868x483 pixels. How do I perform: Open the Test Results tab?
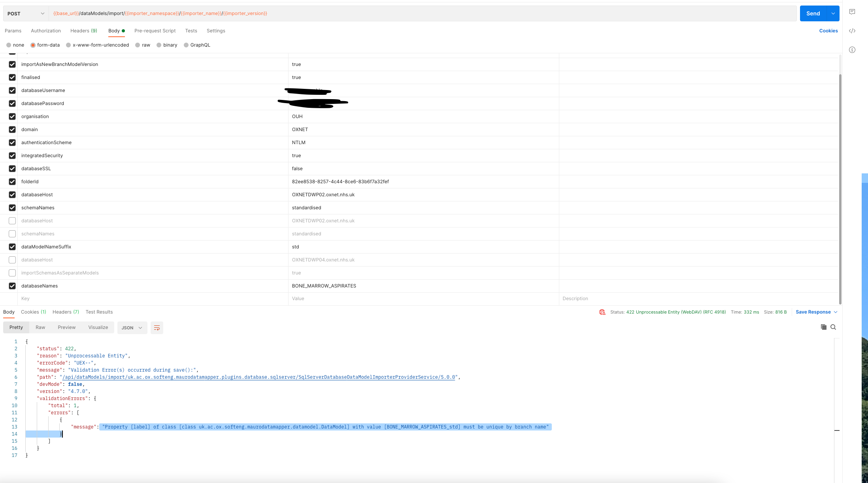click(99, 312)
